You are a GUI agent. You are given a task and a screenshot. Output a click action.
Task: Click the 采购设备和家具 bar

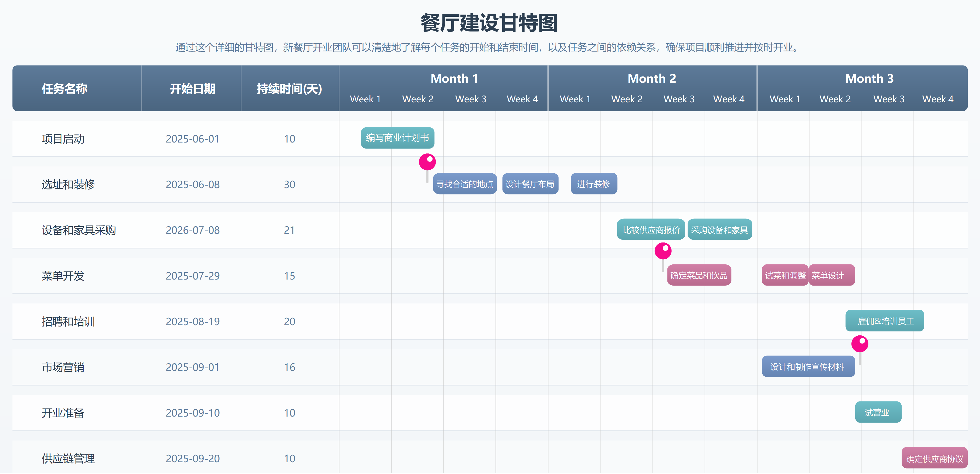pyautogui.click(x=719, y=230)
